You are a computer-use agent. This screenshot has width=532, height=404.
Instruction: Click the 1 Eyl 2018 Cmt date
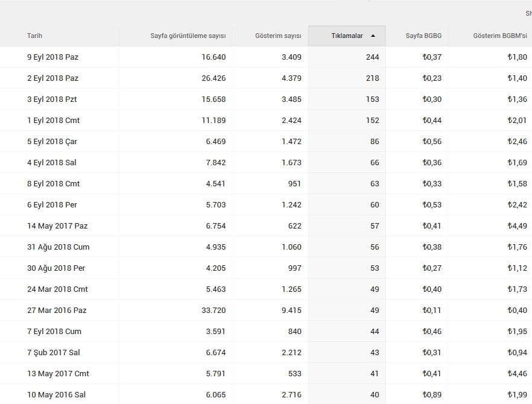click(x=53, y=120)
